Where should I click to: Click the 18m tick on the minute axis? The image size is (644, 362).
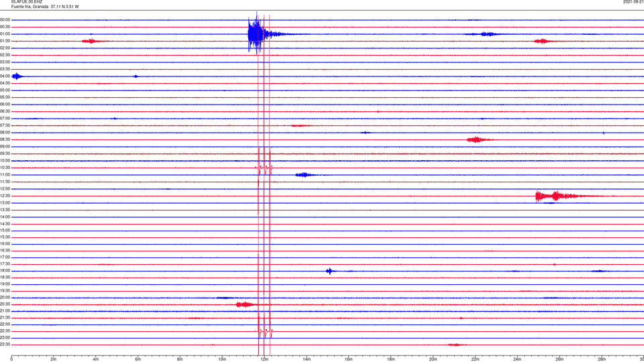391,359
